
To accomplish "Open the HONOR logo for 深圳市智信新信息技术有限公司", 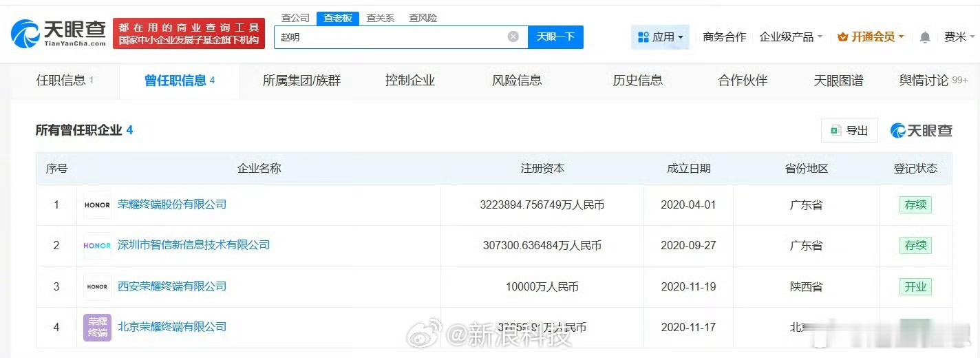I will (97, 245).
